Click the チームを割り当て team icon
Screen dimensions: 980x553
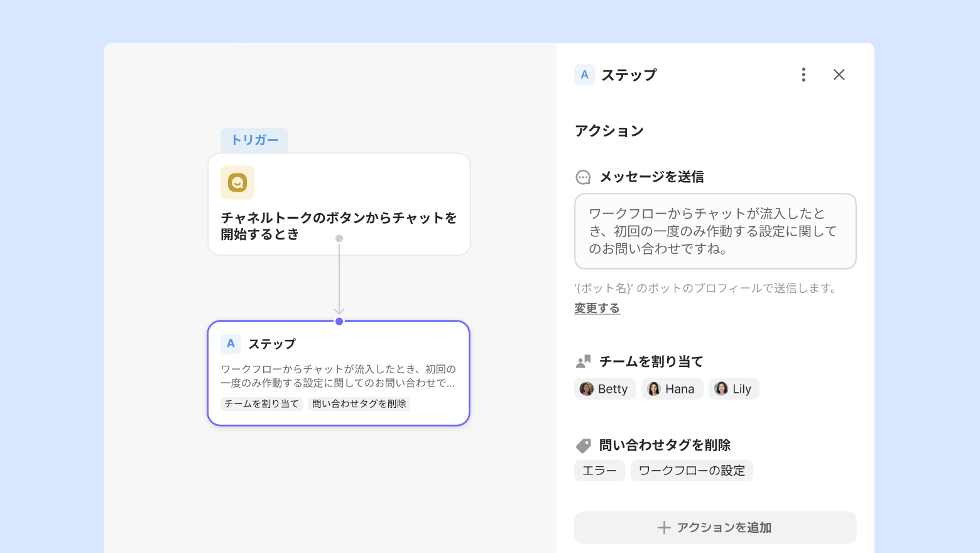tap(583, 361)
